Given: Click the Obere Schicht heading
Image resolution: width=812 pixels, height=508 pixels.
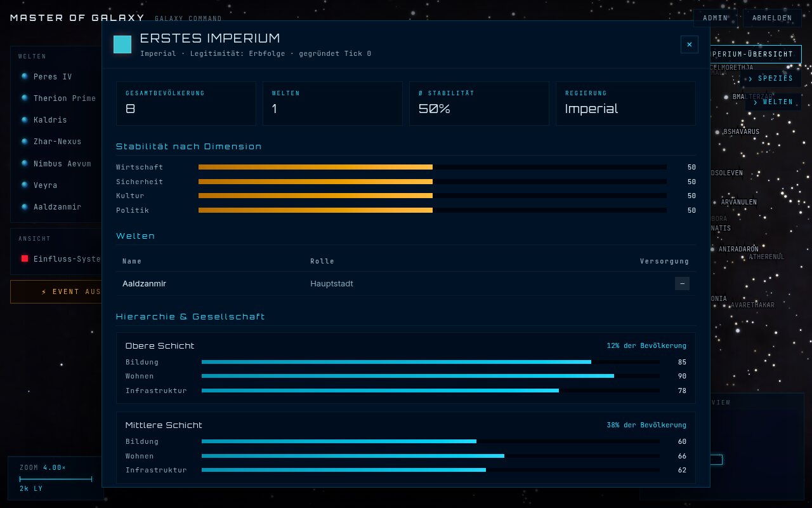Looking at the screenshot, I should coord(160,345).
